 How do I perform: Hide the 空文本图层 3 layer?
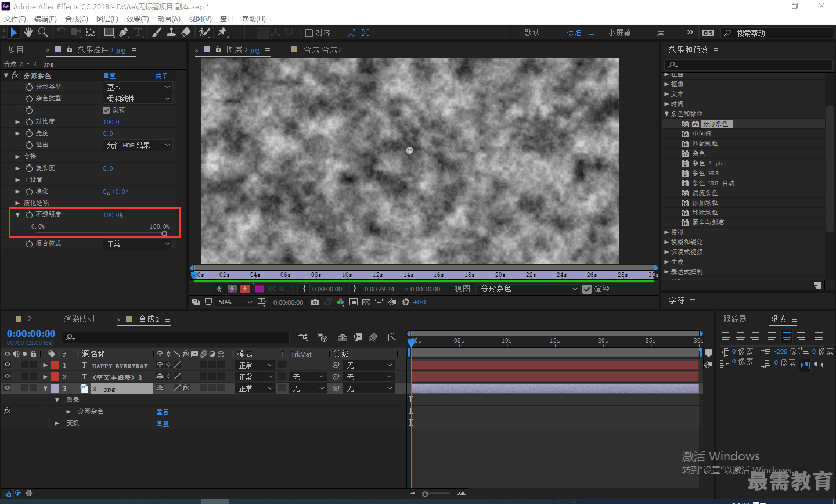8,377
